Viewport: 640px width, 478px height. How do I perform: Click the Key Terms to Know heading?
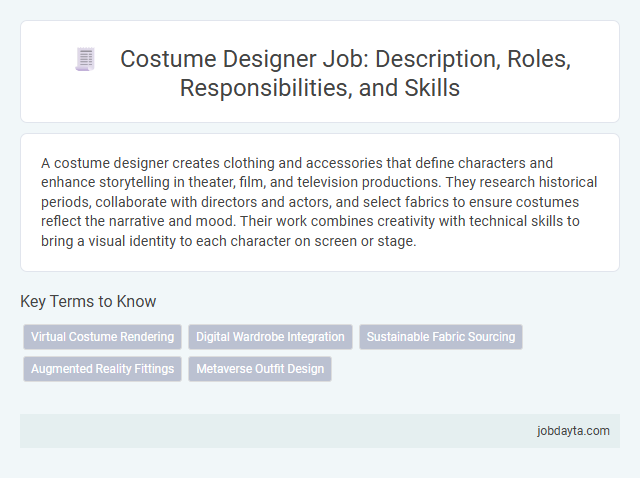click(x=88, y=301)
